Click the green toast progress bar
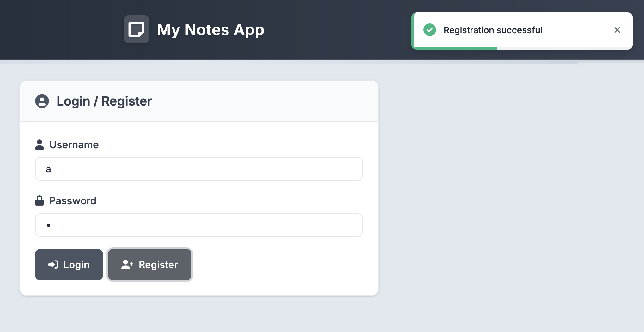The height and width of the screenshot is (332, 644). pyautogui.click(x=455, y=48)
